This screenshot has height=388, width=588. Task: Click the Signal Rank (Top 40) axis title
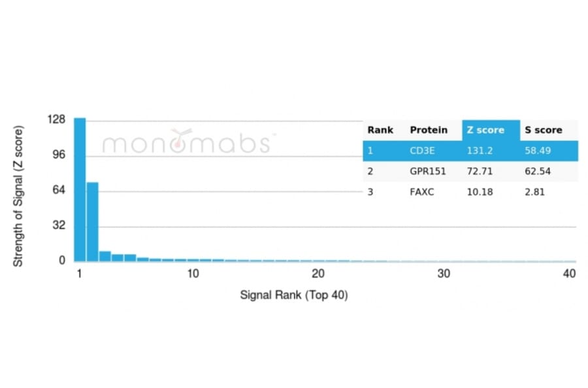pos(294,295)
